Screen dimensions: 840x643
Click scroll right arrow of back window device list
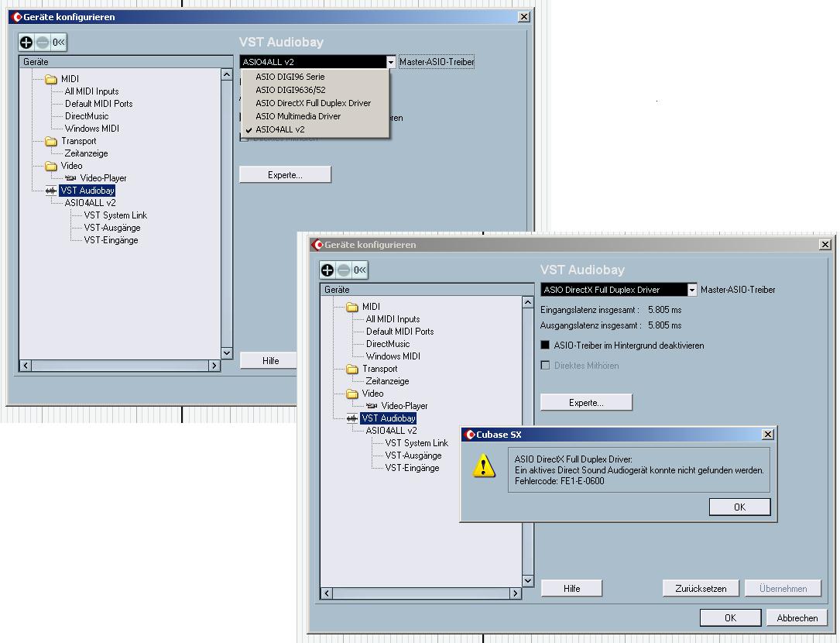214,366
